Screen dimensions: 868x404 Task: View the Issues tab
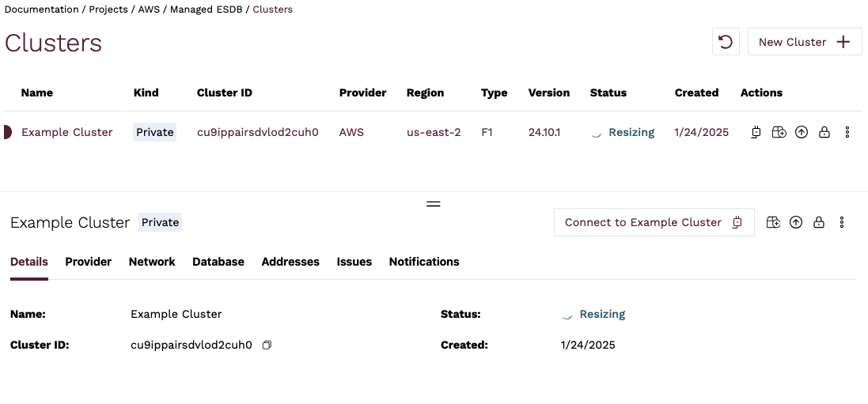point(354,262)
